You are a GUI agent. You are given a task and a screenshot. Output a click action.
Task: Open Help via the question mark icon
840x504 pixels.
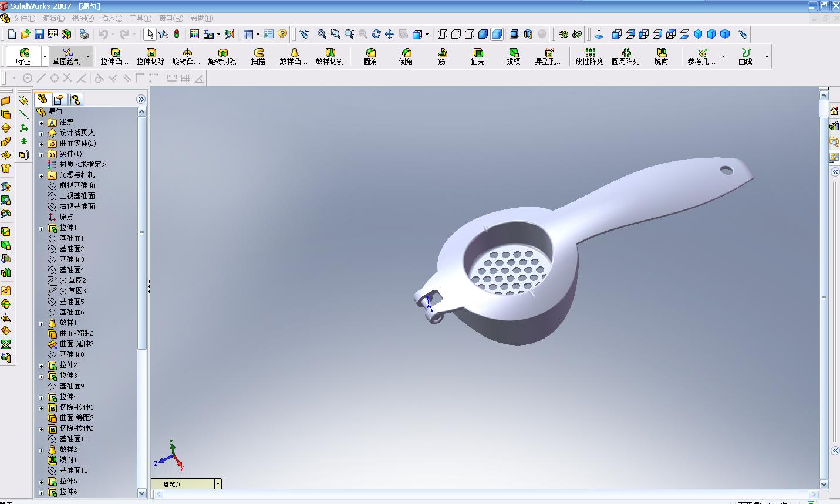point(282,34)
